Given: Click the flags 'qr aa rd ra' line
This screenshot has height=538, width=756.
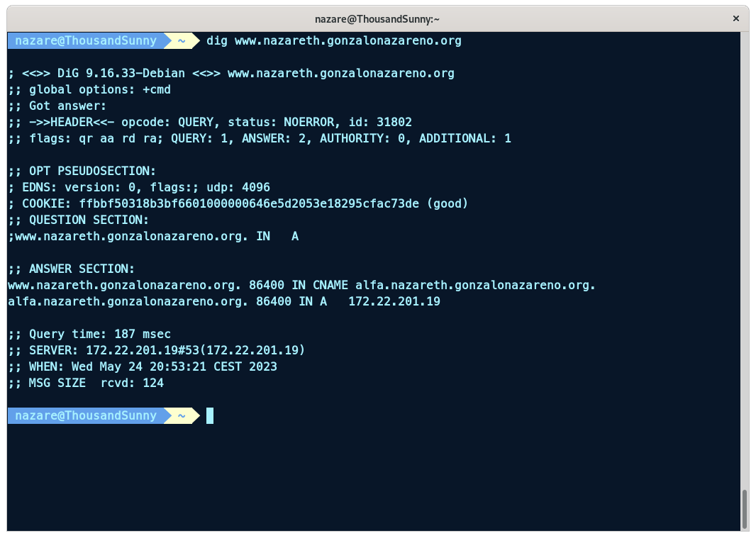Looking at the screenshot, I should point(259,138).
